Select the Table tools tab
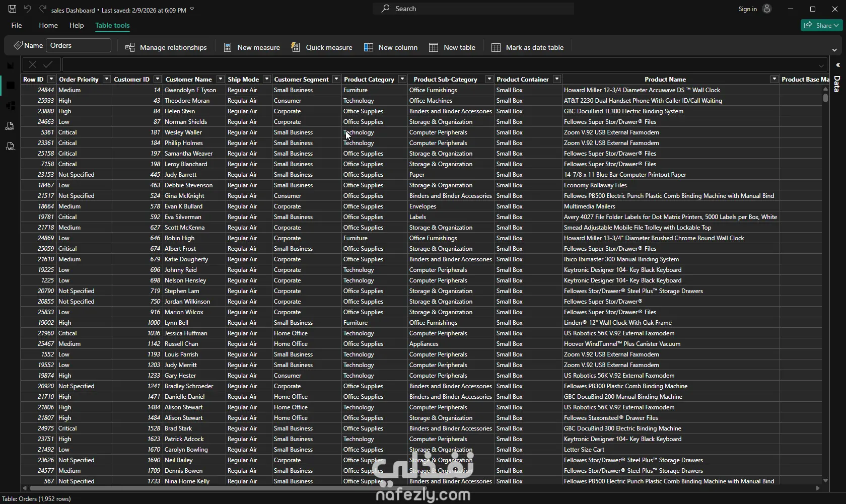 [112, 25]
